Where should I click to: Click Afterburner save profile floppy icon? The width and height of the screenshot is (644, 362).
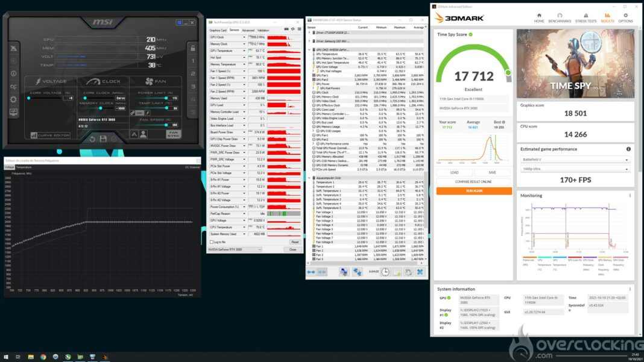(103, 139)
